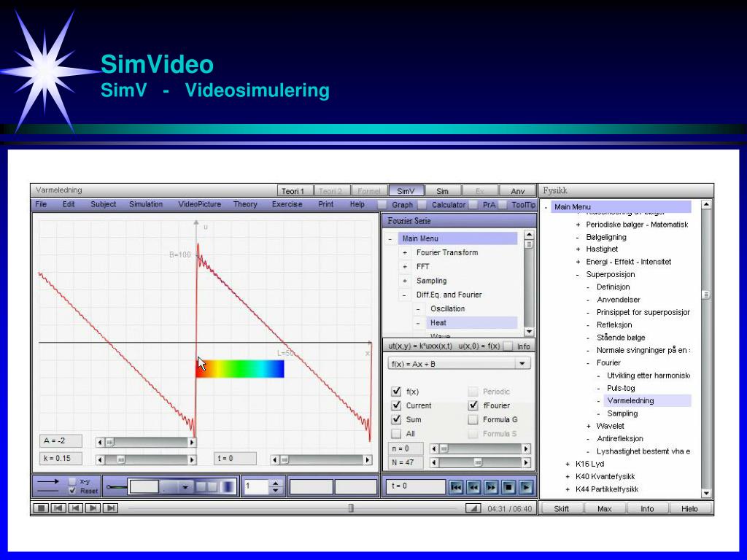Image resolution: width=747 pixels, height=560 pixels.
Task: Play the simulation with the triangle button
Action: (x=526, y=486)
